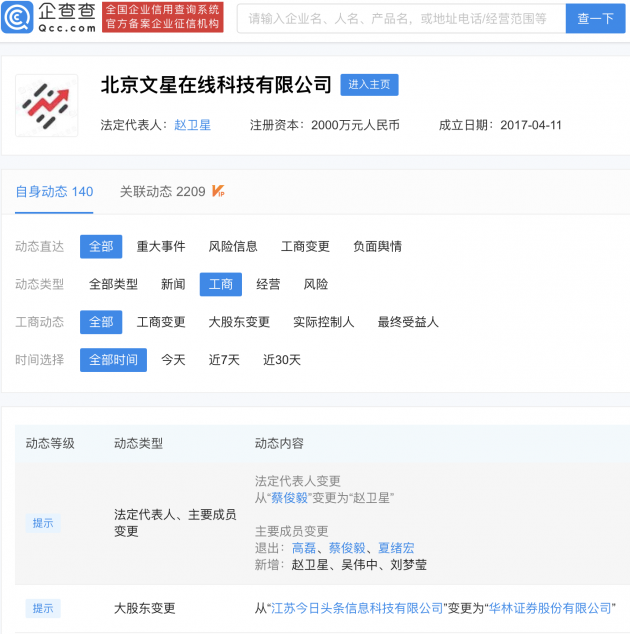Select 大股东变更 filter
The height and width of the screenshot is (634, 630).
click(x=239, y=322)
